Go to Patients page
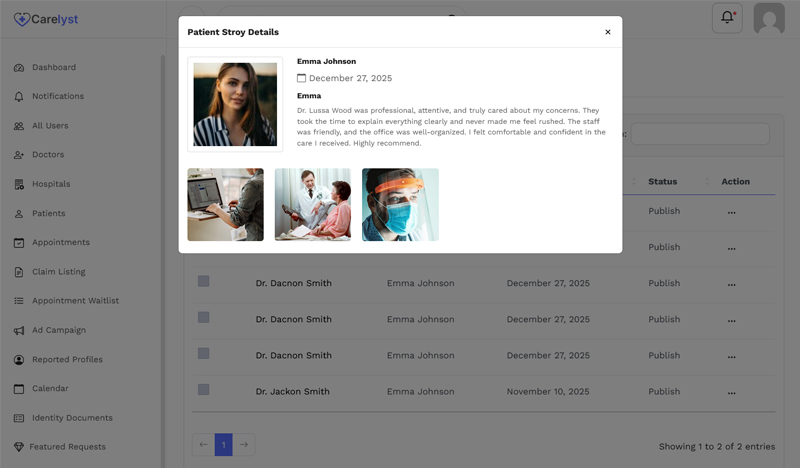Screen dimensions: 800x468 (x=48, y=213)
